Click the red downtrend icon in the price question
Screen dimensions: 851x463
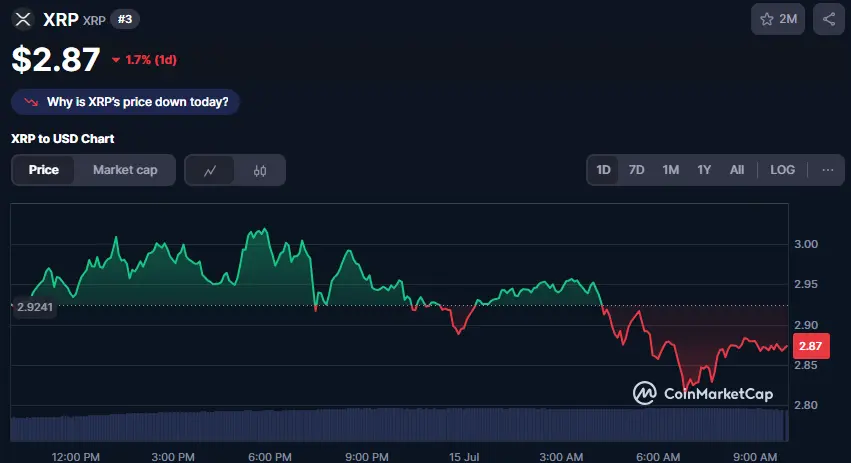[31, 102]
